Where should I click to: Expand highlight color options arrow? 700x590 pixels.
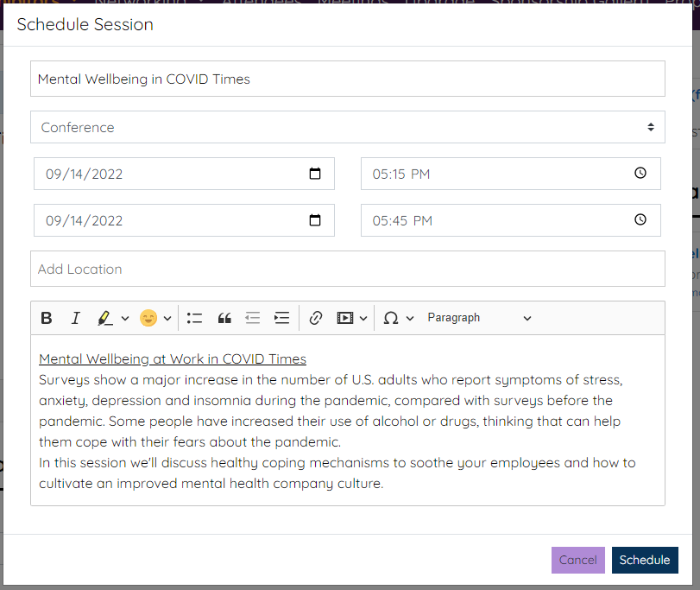coord(125,318)
